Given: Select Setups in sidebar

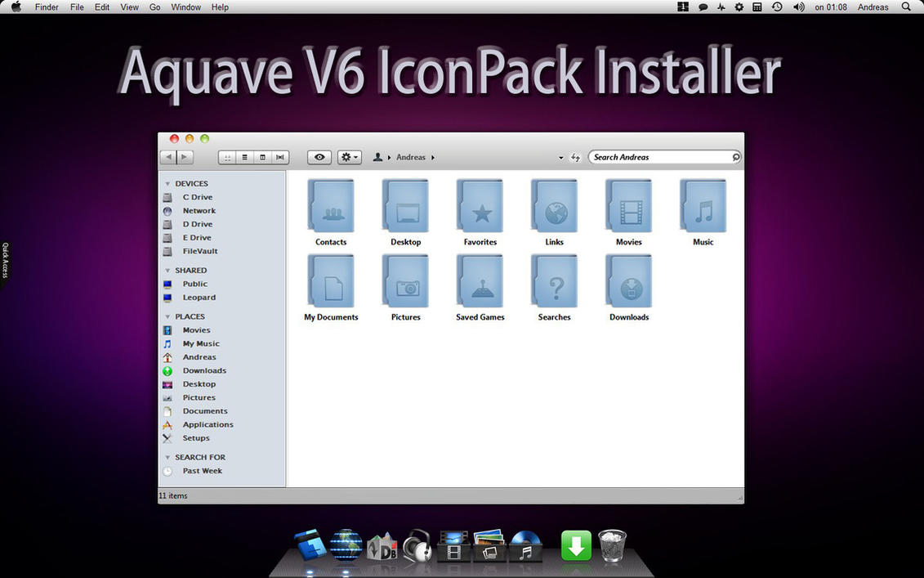Looking at the screenshot, I should [x=196, y=438].
